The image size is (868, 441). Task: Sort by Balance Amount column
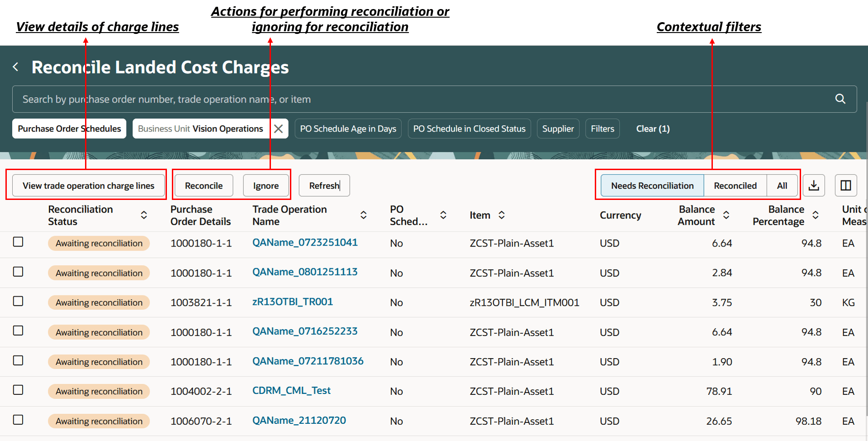tap(726, 215)
